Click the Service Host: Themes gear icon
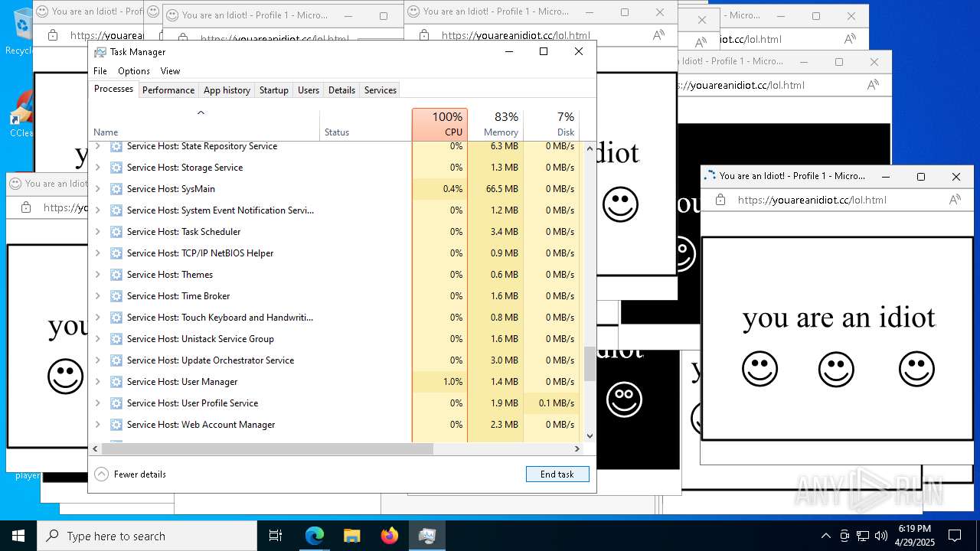The image size is (980, 551). (116, 275)
